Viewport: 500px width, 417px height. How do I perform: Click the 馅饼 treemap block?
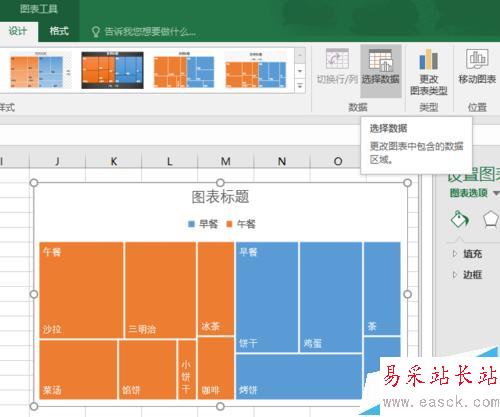click(148, 370)
